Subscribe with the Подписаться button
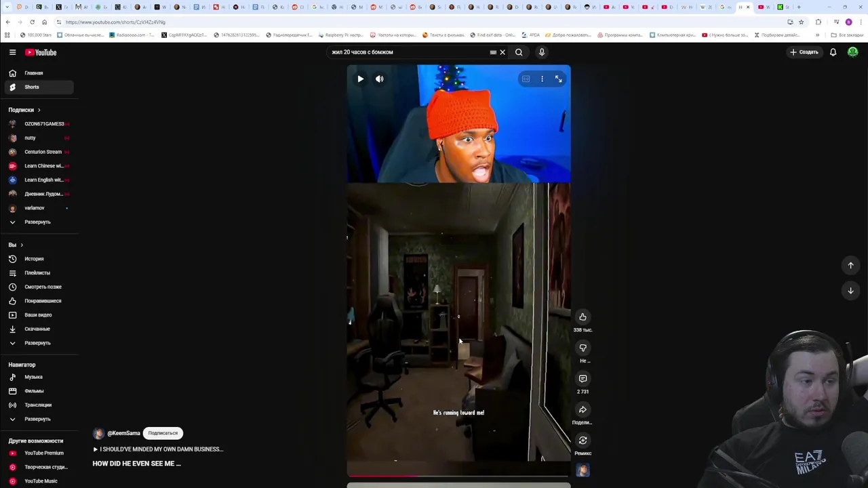The width and height of the screenshot is (868, 488). pyautogui.click(x=163, y=433)
